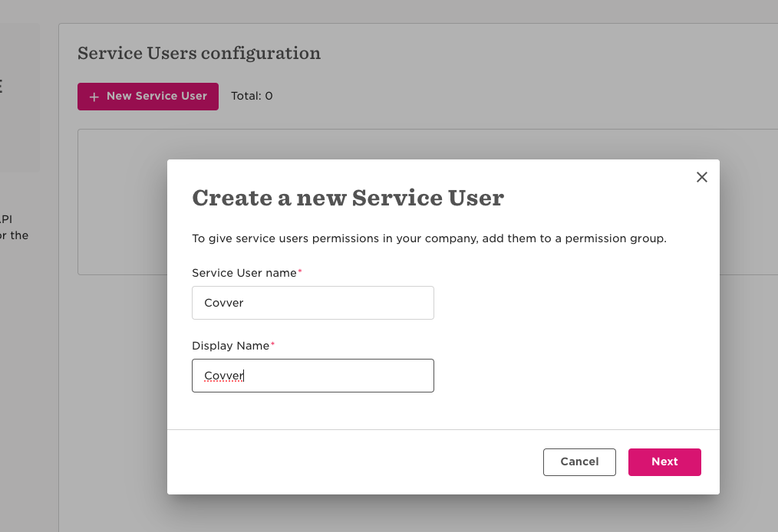Click the Cancel button in the dialog
The width and height of the screenshot is (778, 532).
[579, 462]
